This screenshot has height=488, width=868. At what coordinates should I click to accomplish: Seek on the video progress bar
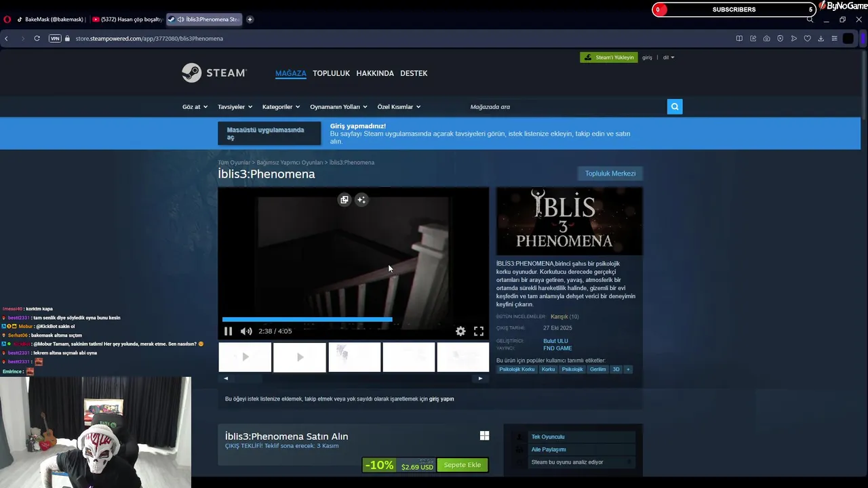[x=353, y=319]
